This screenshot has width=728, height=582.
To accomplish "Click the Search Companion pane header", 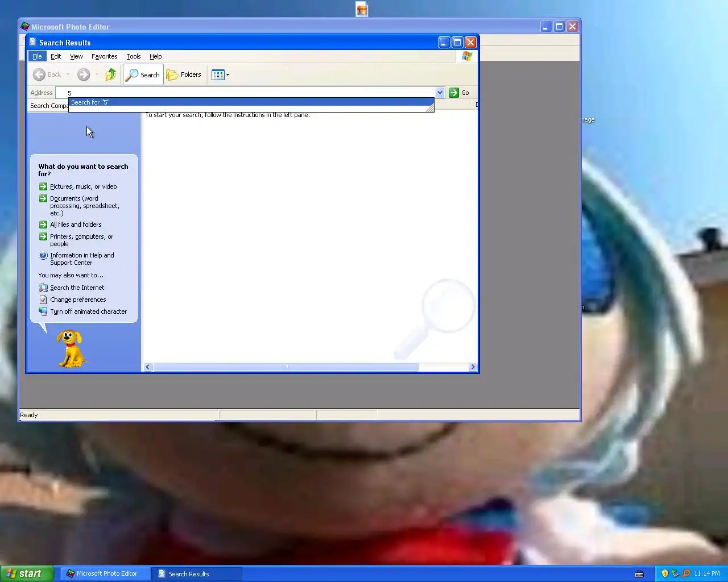I will point(49,106).
